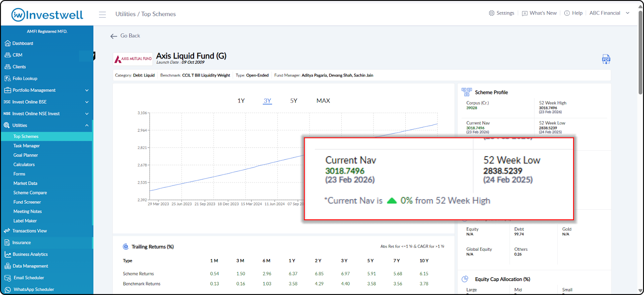Click the fund title Axis Liquid Fund (G)
Screen dimensions: 644x295
click(x=191, y=56)
